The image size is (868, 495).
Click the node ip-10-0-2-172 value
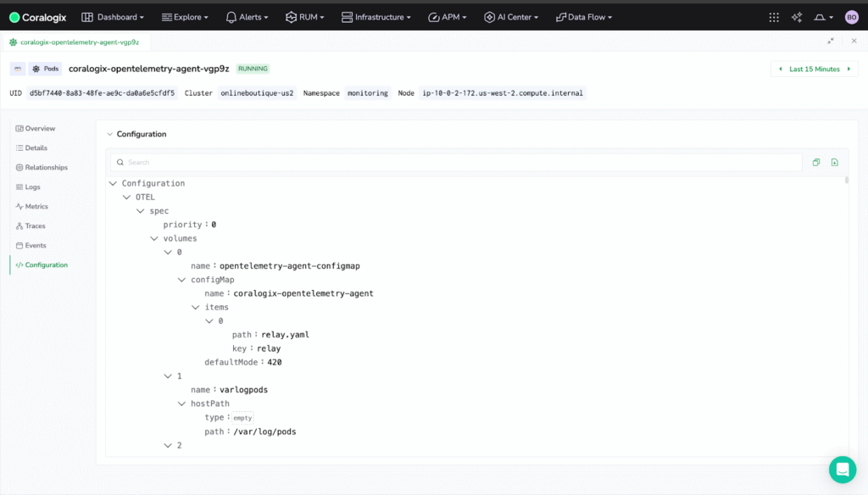click(503, 93)
